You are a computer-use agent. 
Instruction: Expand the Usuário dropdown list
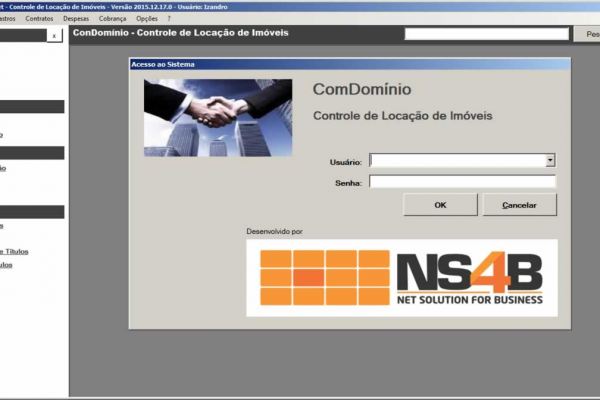(x=550, y=160)
